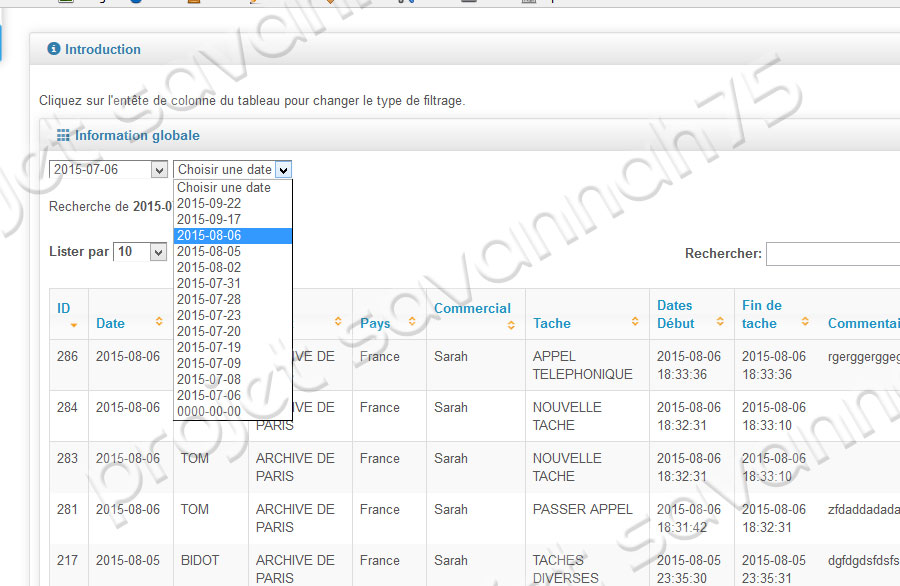Click the Information globale grid icon
900x586 pixels.
(x=63, y=136)
